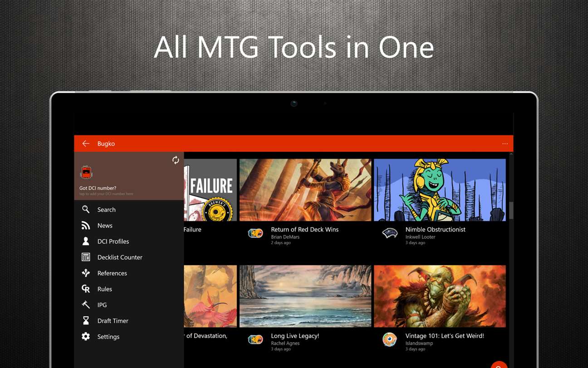
Task: Click the News feed icon
Action: [86, 225]
